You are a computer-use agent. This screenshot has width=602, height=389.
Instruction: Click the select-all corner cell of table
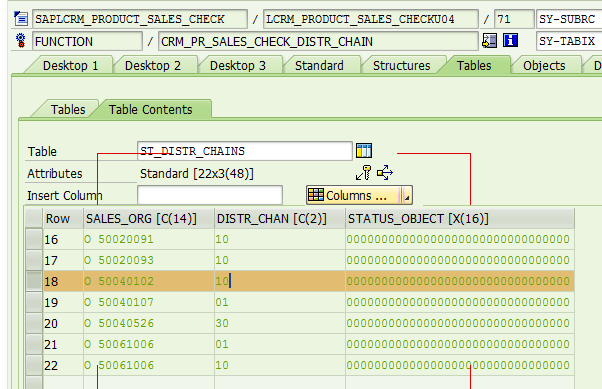[x=34, y=219]
